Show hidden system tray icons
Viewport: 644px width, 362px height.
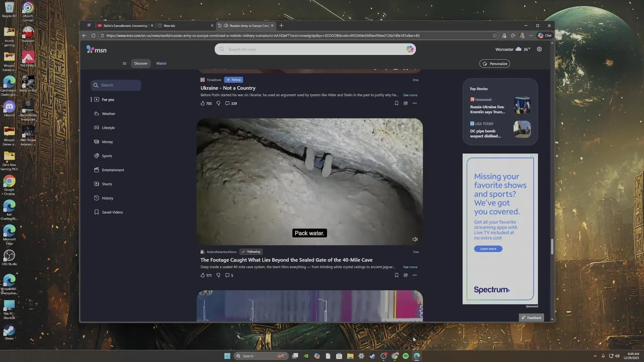click(595, 356)
